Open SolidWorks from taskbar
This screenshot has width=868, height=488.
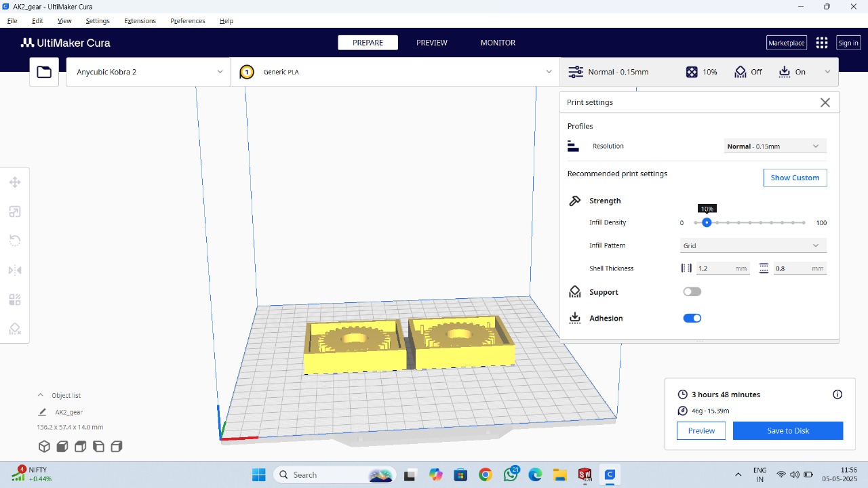pyautogui.click(x=585, y=475)
